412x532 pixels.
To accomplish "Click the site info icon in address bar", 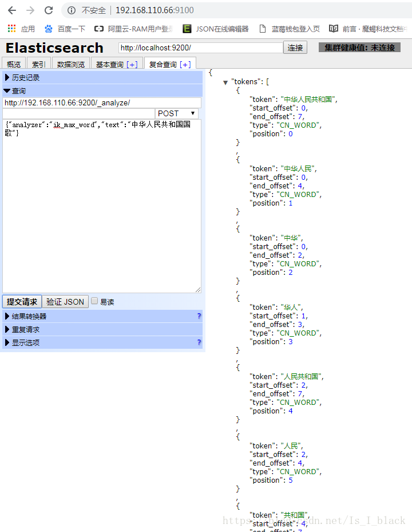I will [x=71, y=10].
